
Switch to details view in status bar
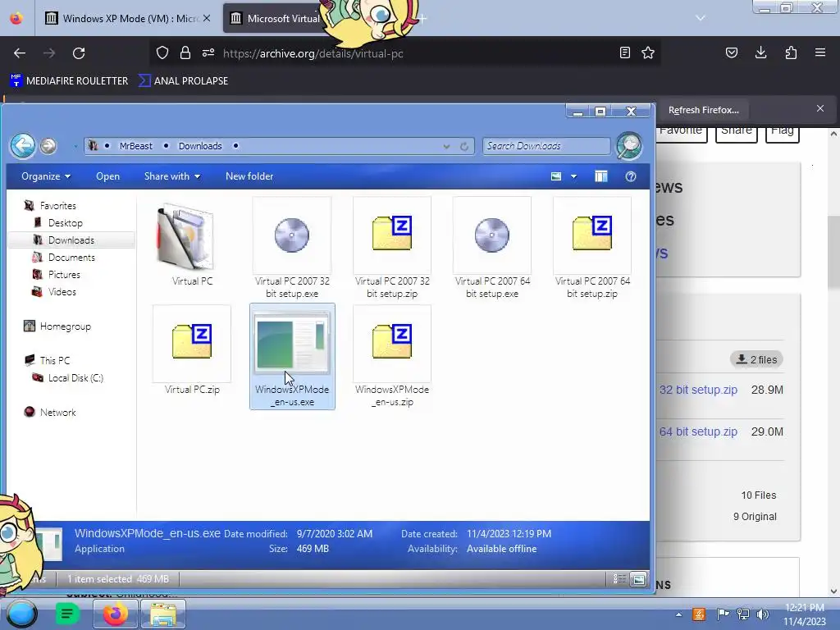[x=619, y=579]
